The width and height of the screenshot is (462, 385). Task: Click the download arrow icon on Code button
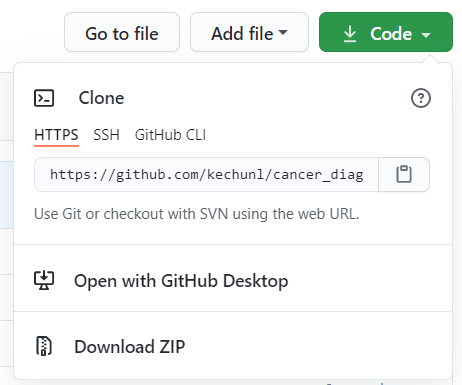pyautogui.click(x=350, y=34)
